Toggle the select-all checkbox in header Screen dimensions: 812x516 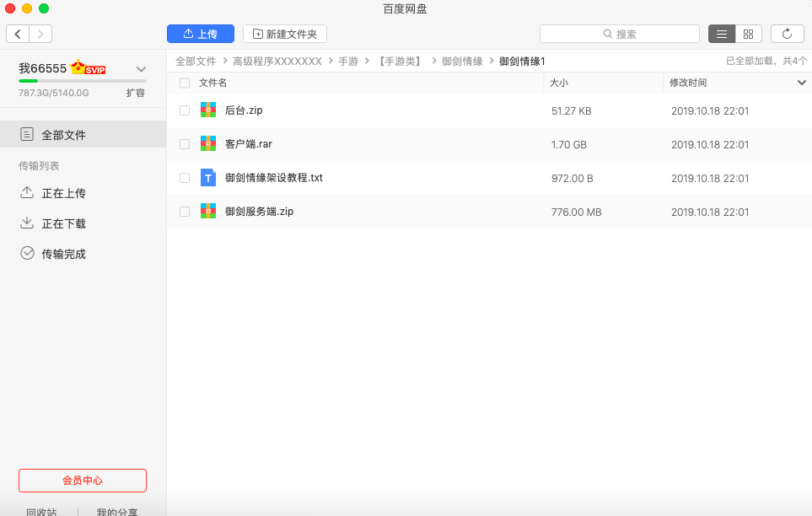pyautogui.click(x=185, y=83)
